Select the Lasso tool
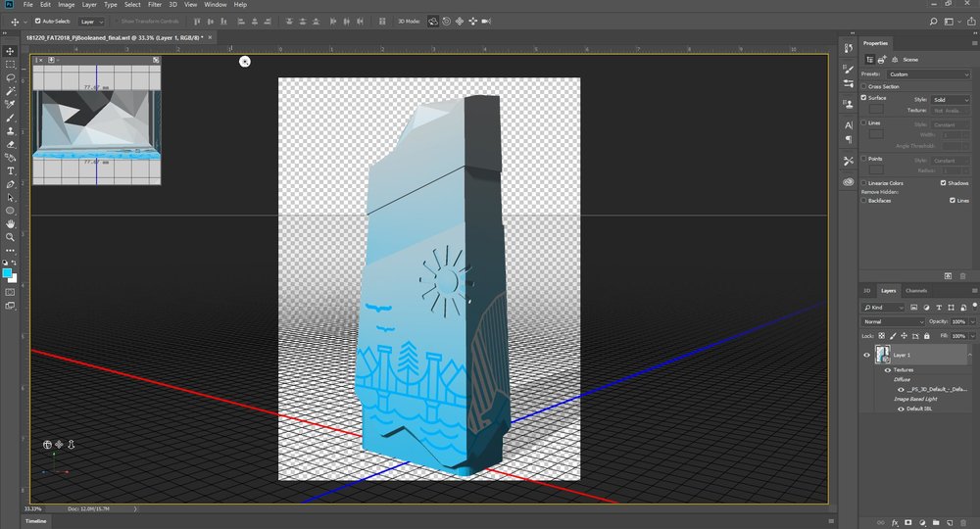980x529 pixels. coord(10,77)
